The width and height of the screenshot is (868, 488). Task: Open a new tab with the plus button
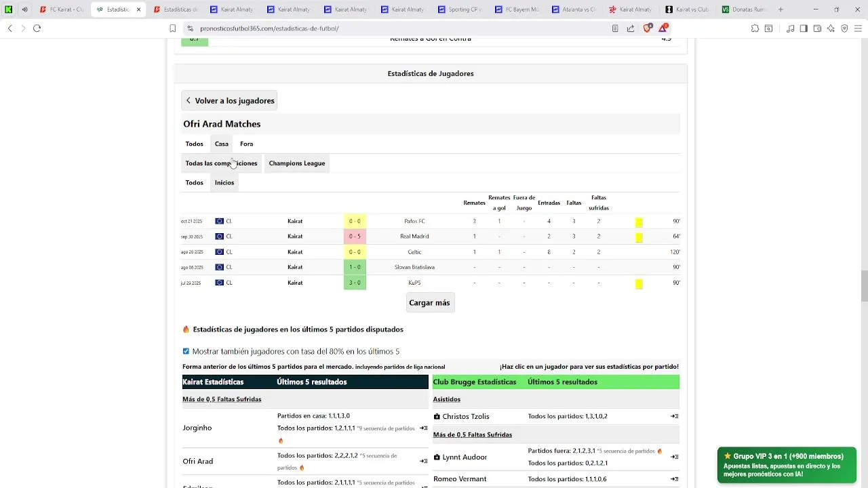(x=781, y=9)
